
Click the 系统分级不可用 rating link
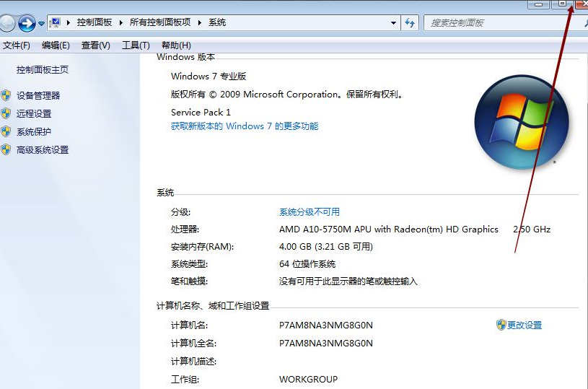[309, 212]
